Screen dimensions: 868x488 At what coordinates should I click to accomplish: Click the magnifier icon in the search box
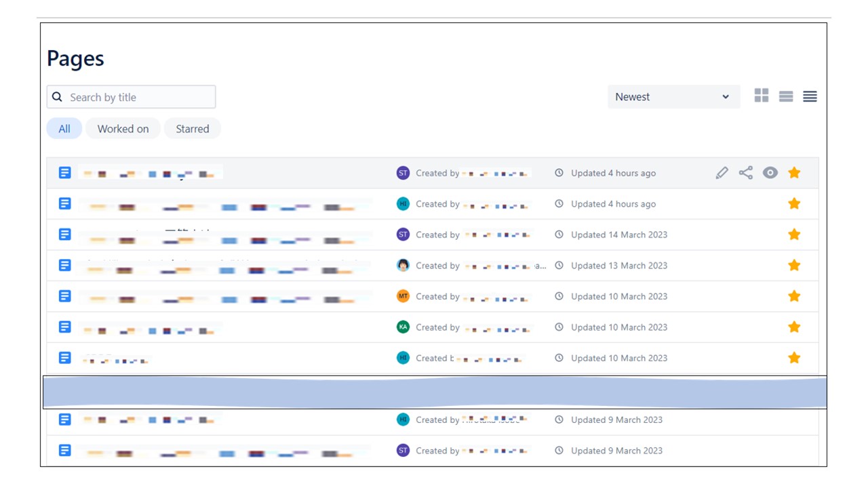(x=58, y=97)
